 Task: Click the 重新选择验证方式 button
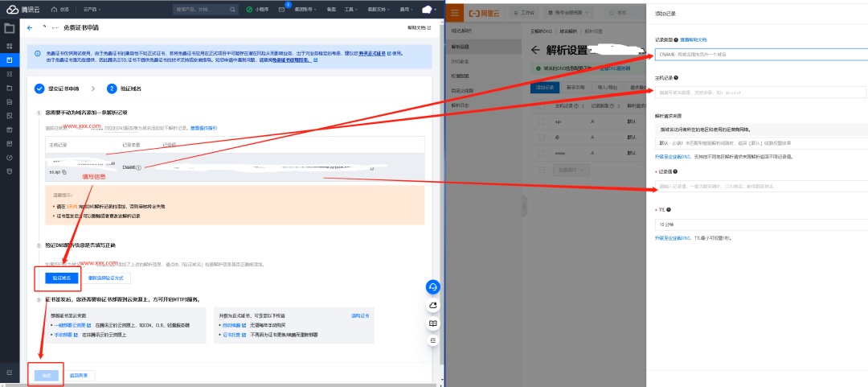pos(106,278)
